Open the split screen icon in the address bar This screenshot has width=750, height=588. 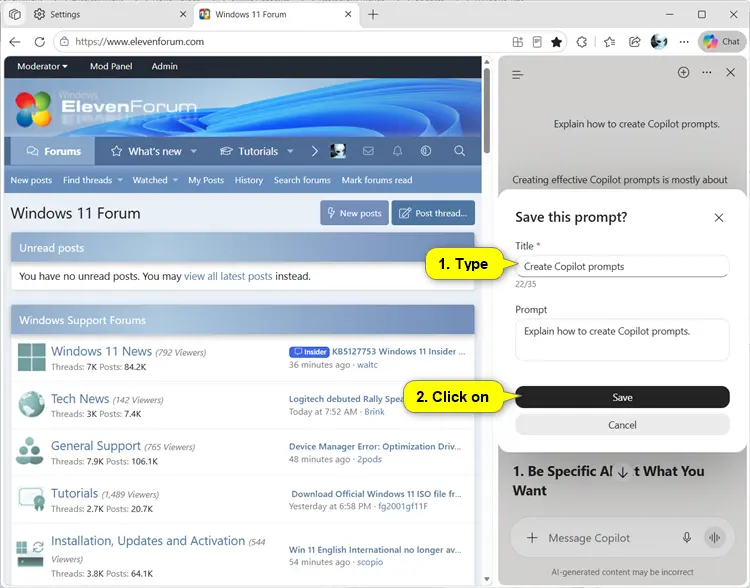[x=518, y=42]
